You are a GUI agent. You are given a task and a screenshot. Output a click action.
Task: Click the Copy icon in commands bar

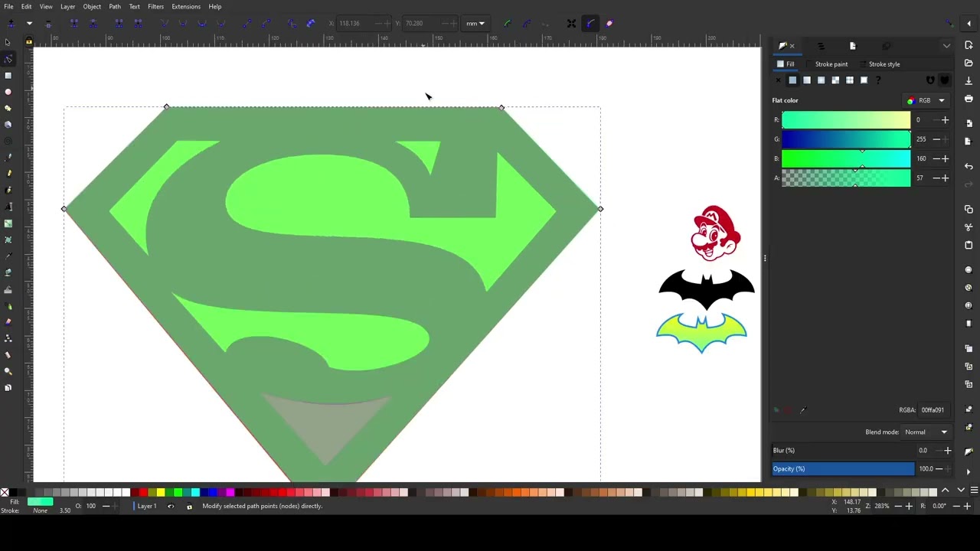pyautogui.click(x=969, y=209)
